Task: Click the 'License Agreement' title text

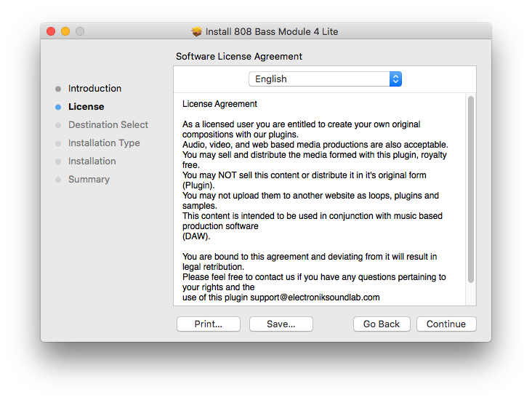Action: 219,104
